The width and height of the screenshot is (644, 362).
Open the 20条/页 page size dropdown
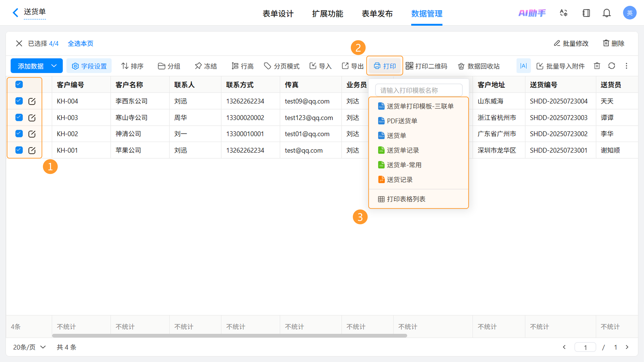pos(29,347)
